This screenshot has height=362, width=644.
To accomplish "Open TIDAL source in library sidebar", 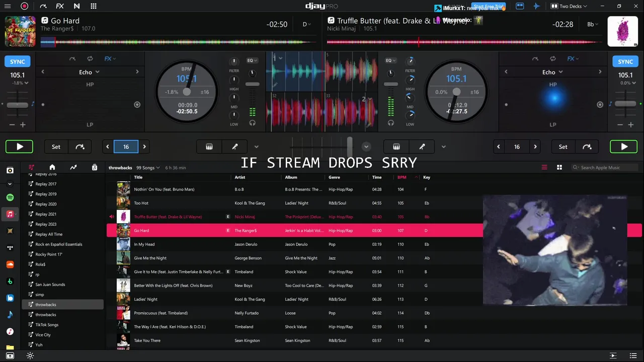I will point(10,247).
